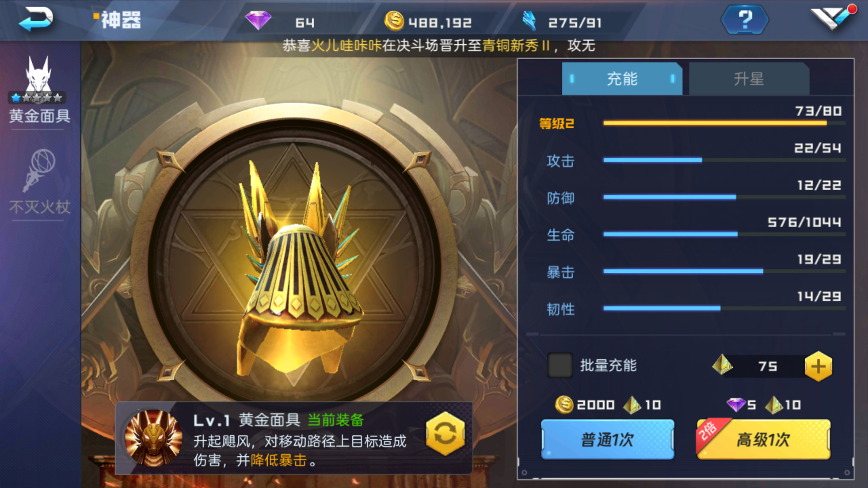Screen dimensions: 868x488
Task: Add more pyramid materials with plus button
Action: click(x=818, y=366)
